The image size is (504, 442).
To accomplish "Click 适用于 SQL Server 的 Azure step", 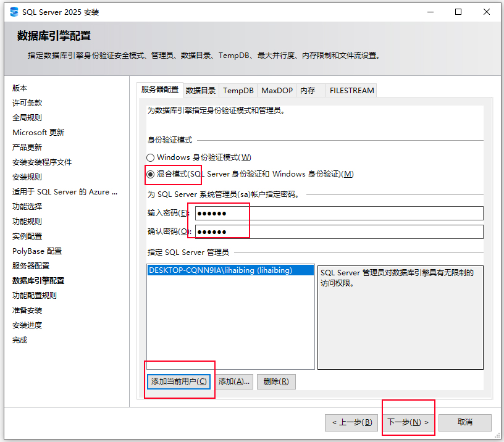I will tap(65, 192).
